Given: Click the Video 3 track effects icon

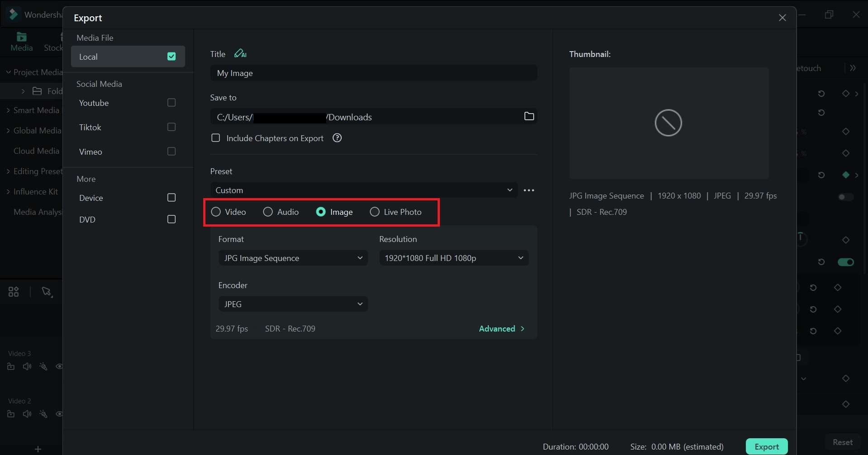Looking at the screenshot, I should 43,366.
